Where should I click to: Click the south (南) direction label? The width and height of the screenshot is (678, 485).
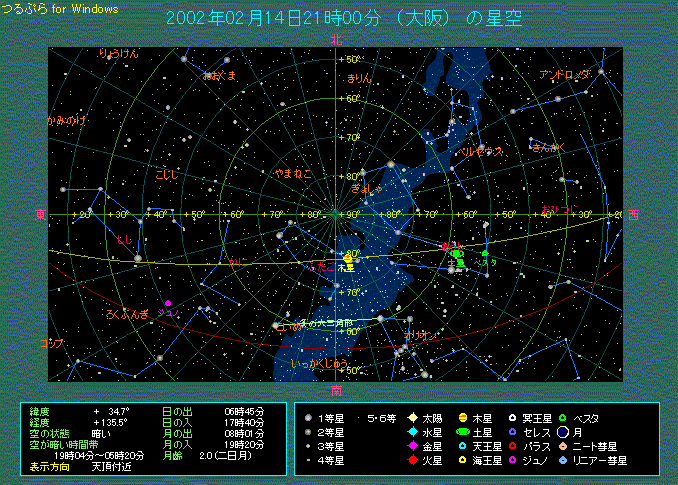point(337,390)
